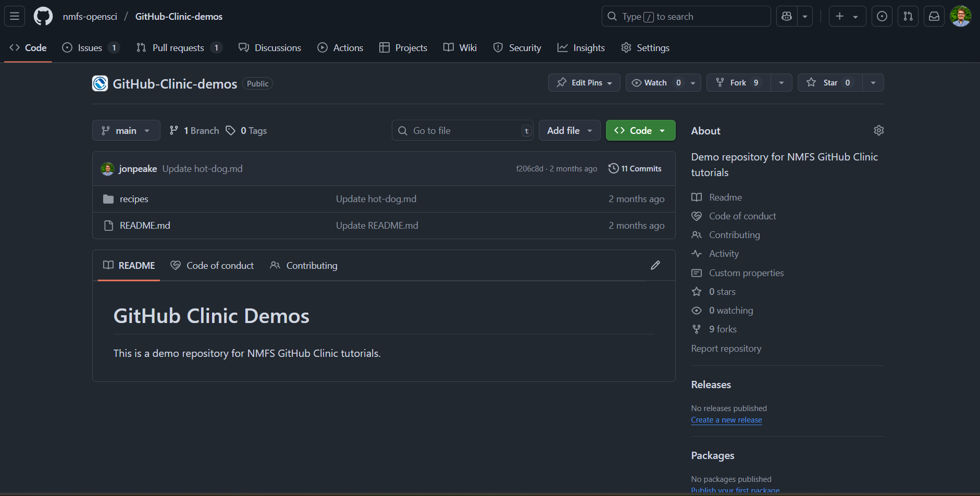Open Code of conduct in the About sidebar
Image resolution: width=980 pixels, height=496 pixels.
point(734,216)
